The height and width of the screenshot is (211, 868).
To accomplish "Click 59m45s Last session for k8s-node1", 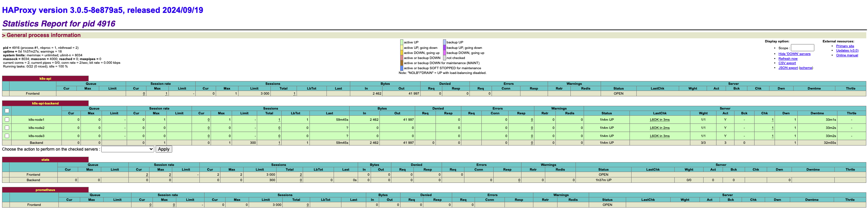I will pos(342,120).
